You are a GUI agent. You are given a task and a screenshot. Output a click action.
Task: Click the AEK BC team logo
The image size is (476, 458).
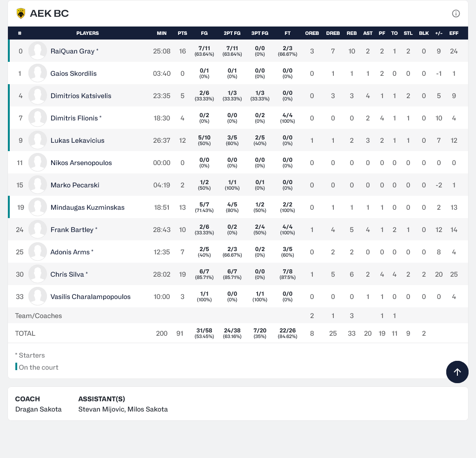[x=21, y=13]
